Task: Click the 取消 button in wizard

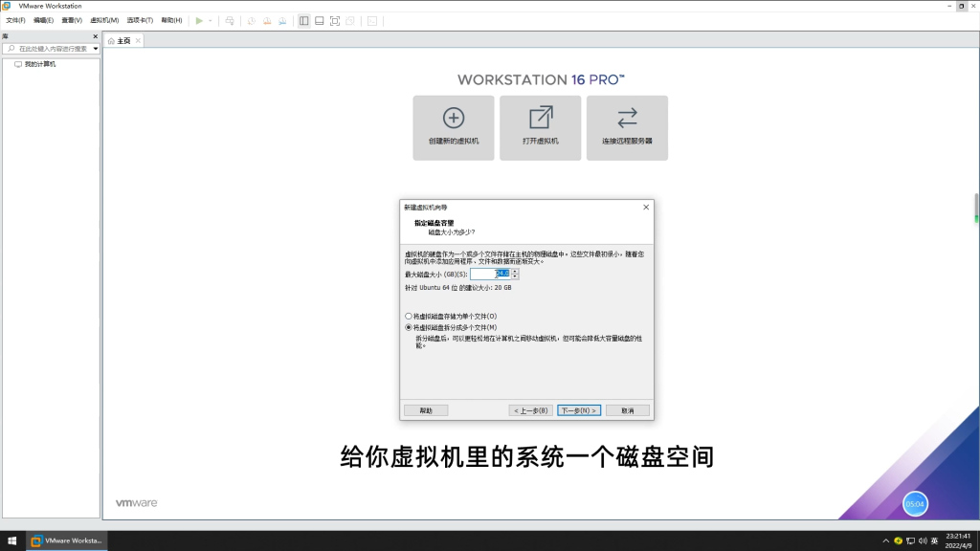Action: tap(627, 410)
